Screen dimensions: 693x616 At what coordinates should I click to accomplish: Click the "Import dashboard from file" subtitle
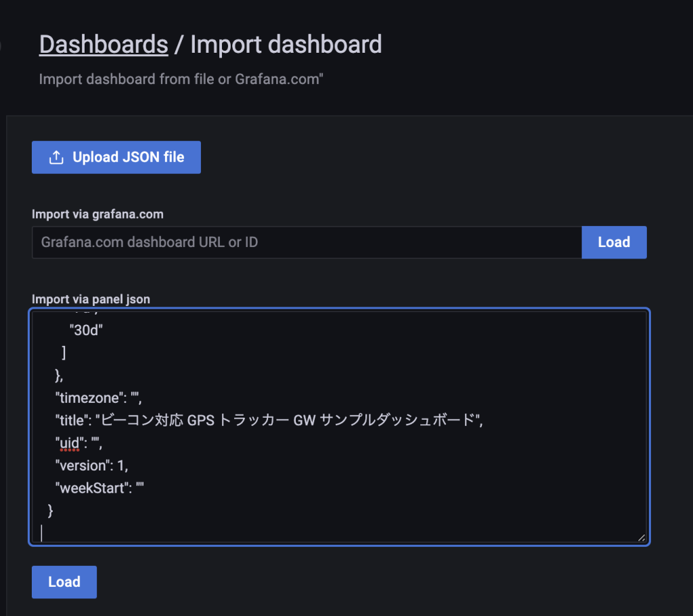(x=181, y=79)
